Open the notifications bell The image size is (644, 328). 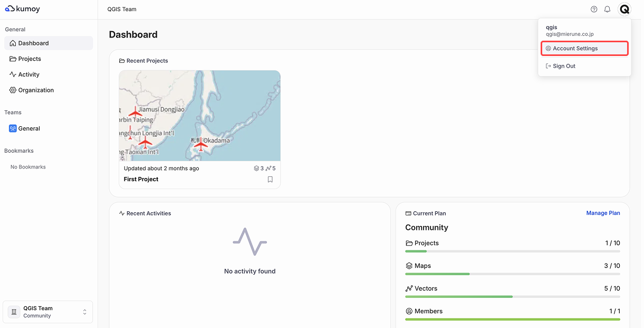coord(608,10)
